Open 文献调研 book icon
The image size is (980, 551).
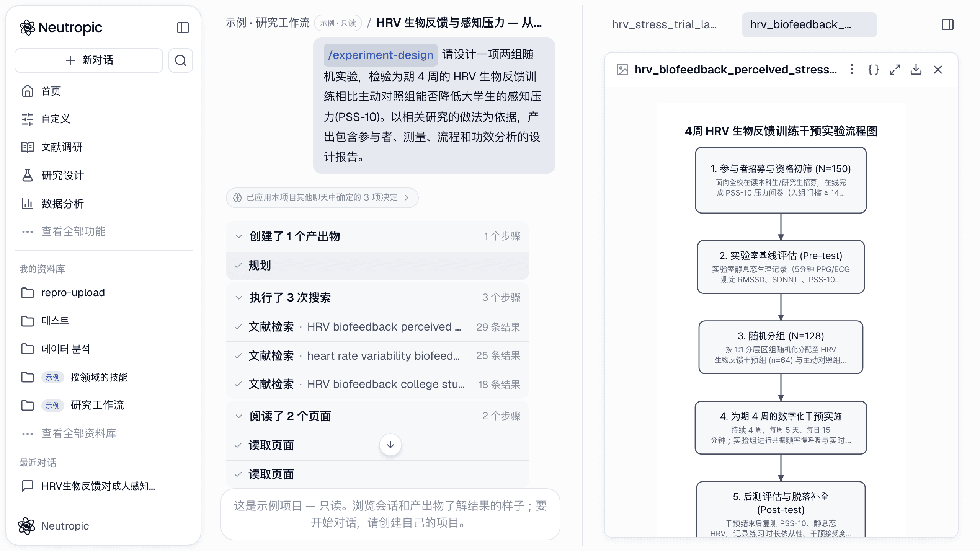28,147
